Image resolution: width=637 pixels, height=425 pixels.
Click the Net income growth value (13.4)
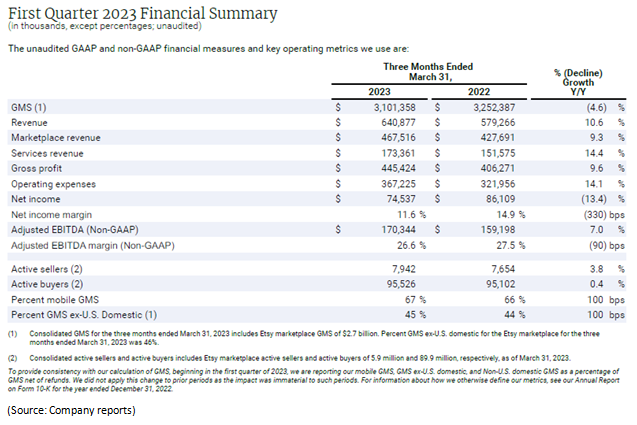589,201
